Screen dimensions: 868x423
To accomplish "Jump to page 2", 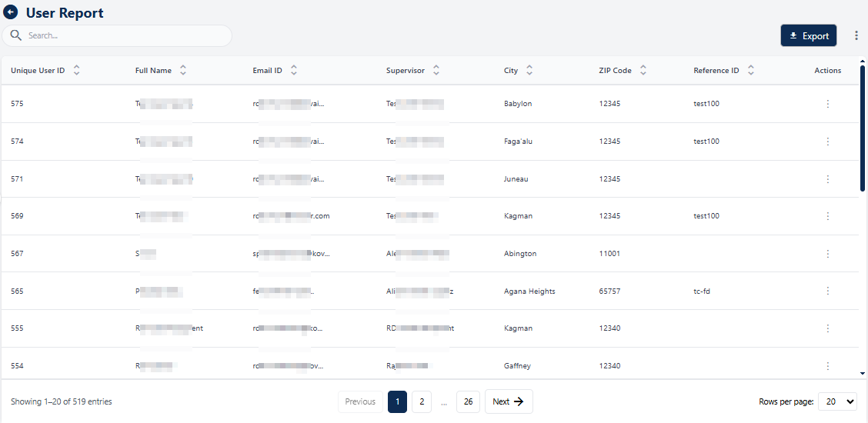I will point(422,401).
